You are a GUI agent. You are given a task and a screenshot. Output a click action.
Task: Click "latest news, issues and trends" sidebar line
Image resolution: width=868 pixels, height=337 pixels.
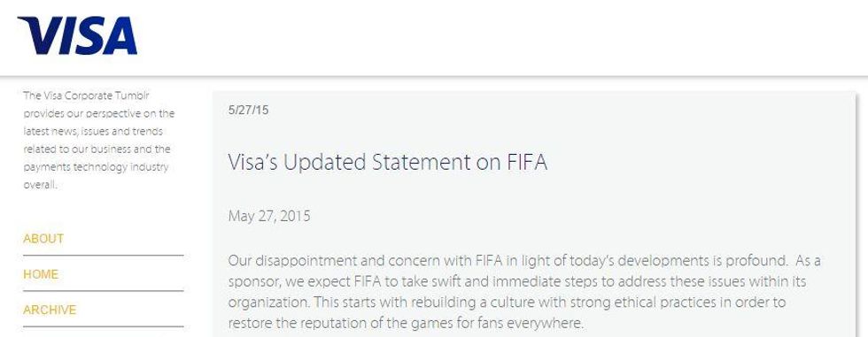(x=93, y=132)
